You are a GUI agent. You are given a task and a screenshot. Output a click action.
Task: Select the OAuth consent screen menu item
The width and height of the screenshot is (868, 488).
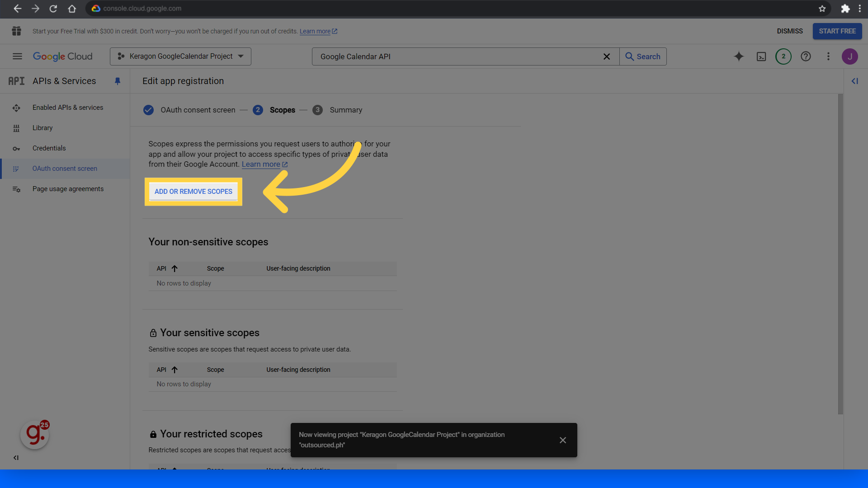coord(65,169)
